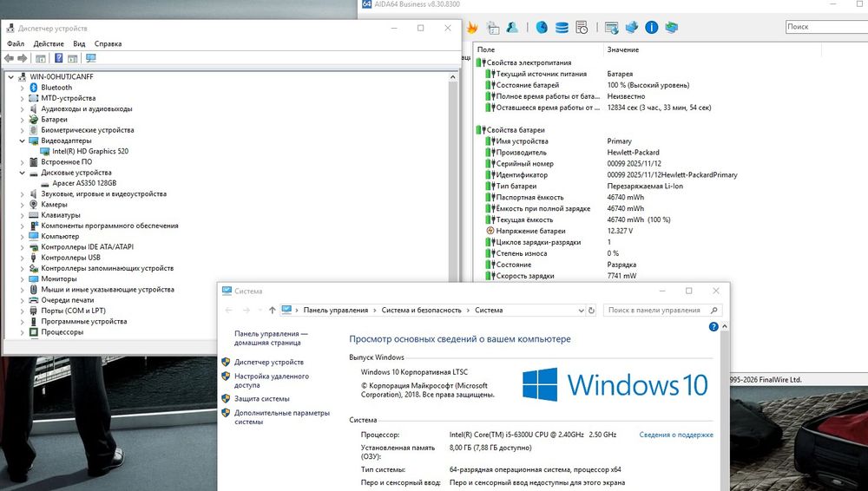Click the document-with-clock icon in AIDA64 toolbar
The height and width of the screenshot is (491, 868).
pyautogui.click(x=582, y=27)
